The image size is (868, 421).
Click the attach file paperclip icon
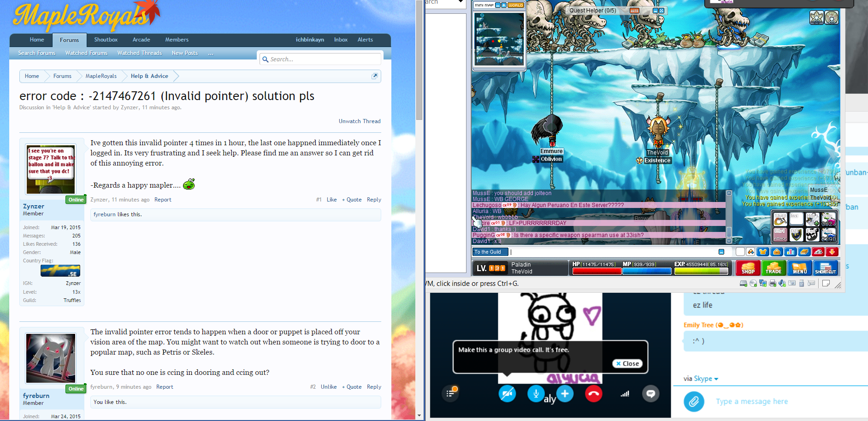click(x=694, y=402)
